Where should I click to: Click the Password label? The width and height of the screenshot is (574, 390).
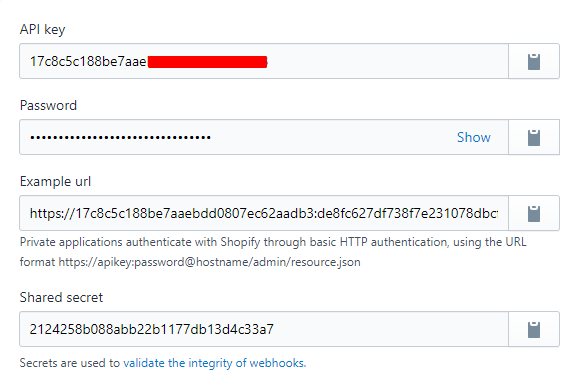point(48,105)
